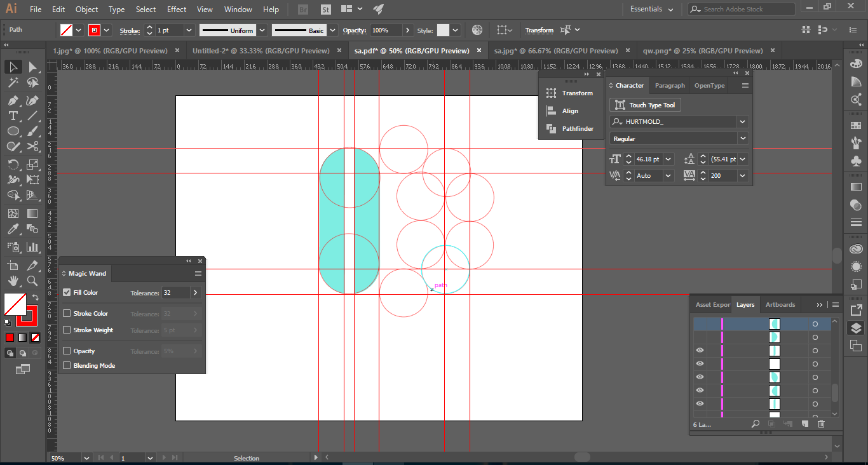Select the Zoom magnifier tool

tap(32, 280)
